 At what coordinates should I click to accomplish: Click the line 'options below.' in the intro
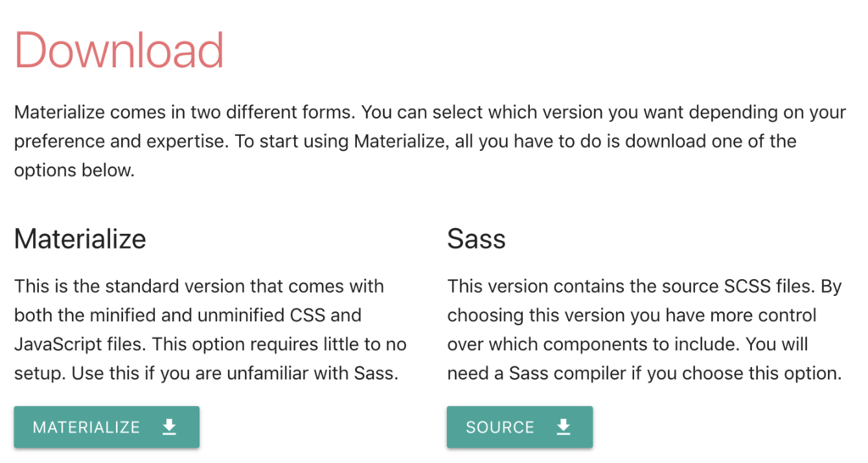click(75, 170)
